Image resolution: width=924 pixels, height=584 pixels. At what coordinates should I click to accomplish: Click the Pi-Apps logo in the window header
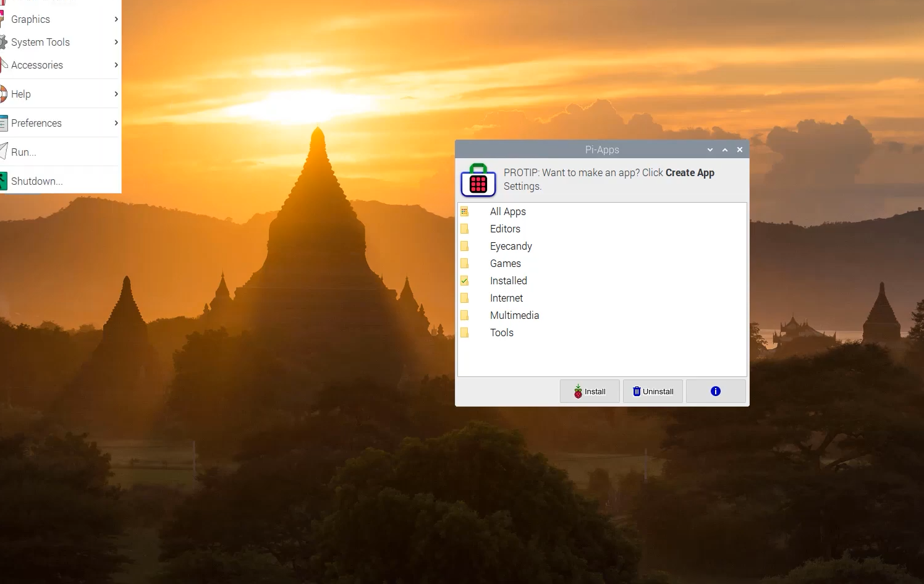tap(478, 181)
